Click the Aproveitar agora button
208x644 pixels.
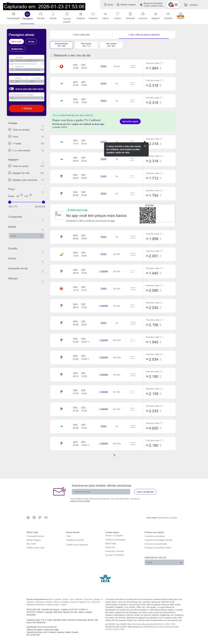coord(130,122)
